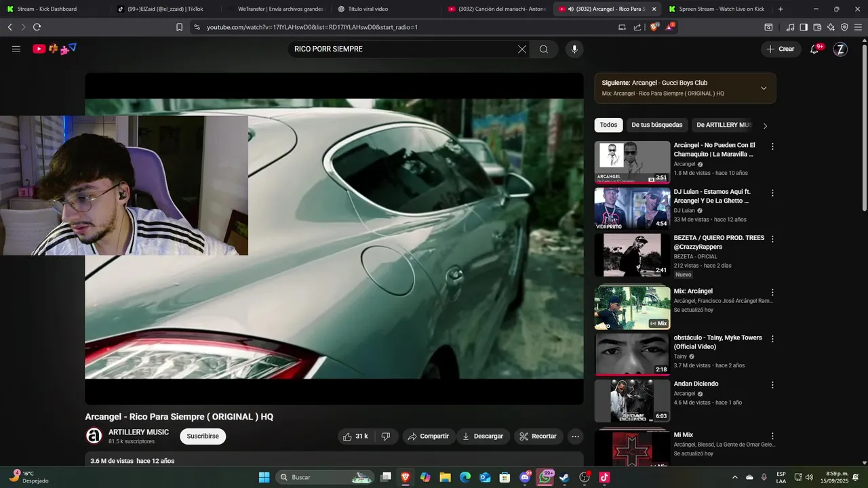Start voice search with the microphone
This screenshot has height=488, width=868.
pos(574,49)
